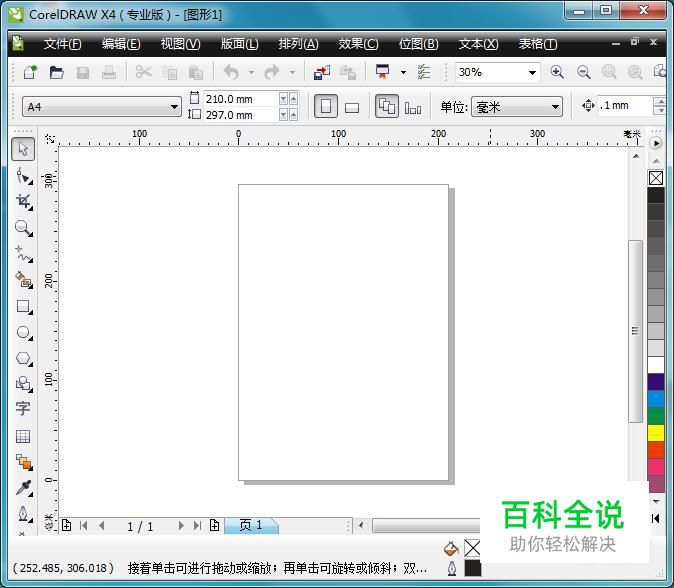This screenshot has width=674, height=588.
Task: Open the 文本(X) menu
Action: [478, 44]
